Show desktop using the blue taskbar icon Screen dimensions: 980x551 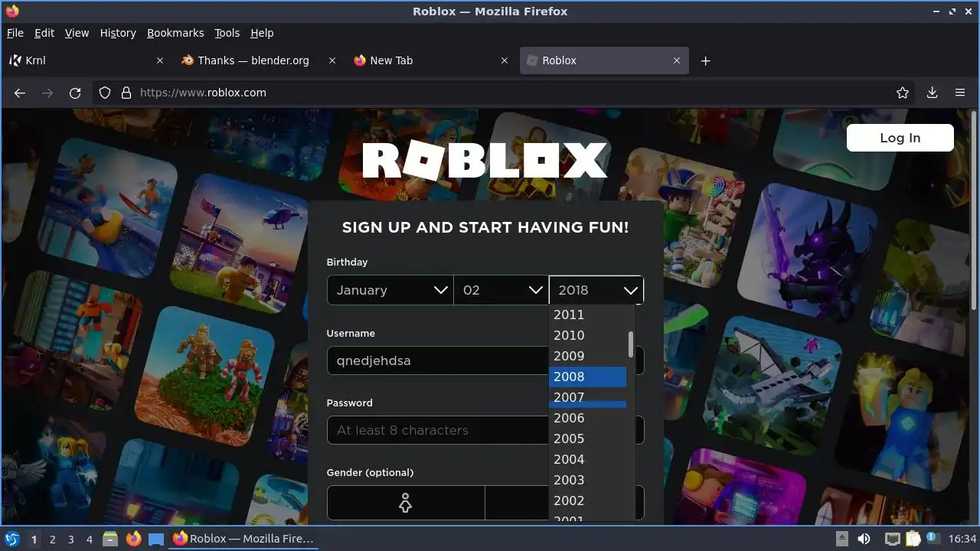156,540
